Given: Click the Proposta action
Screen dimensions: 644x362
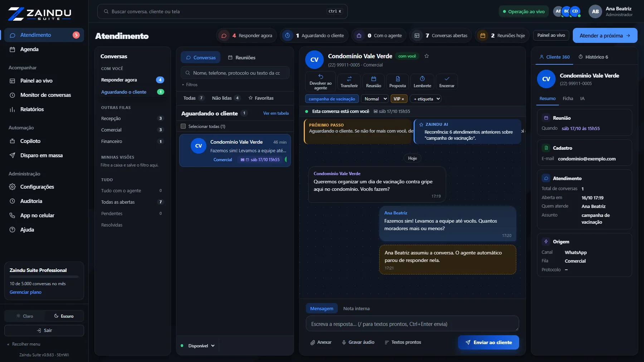Looking at the screenshot, I should click(x=397, y=81).
